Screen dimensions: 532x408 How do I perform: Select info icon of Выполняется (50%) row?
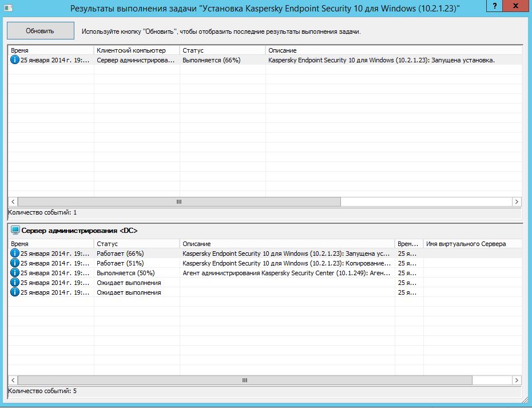pyautogui.click(x=15, y=273)
